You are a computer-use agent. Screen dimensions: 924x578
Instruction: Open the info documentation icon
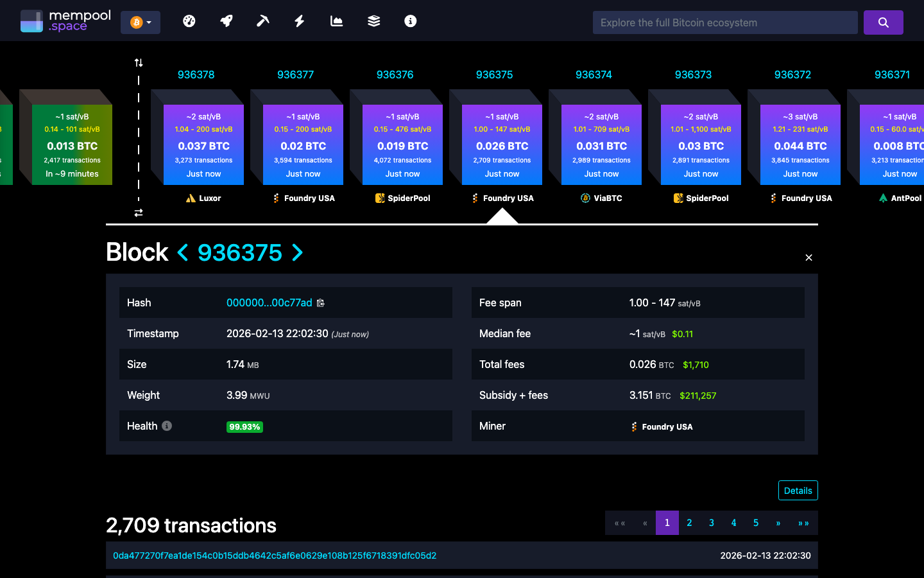point(409,21)
